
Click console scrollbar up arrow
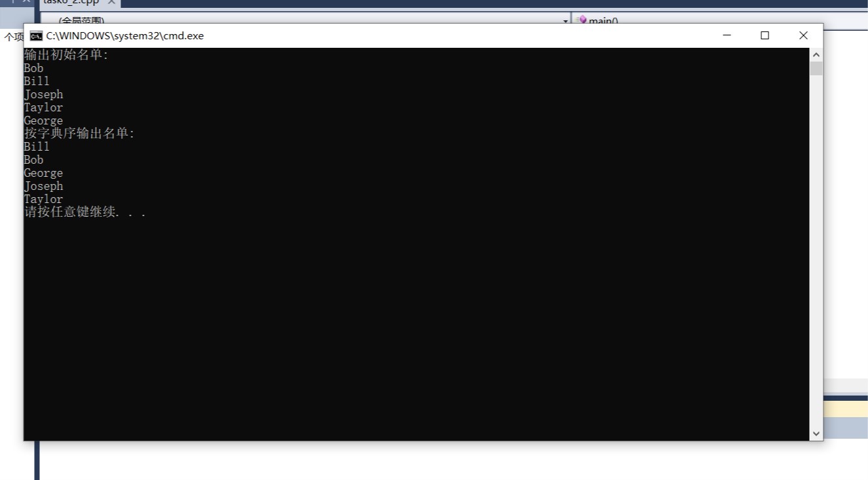816,55
